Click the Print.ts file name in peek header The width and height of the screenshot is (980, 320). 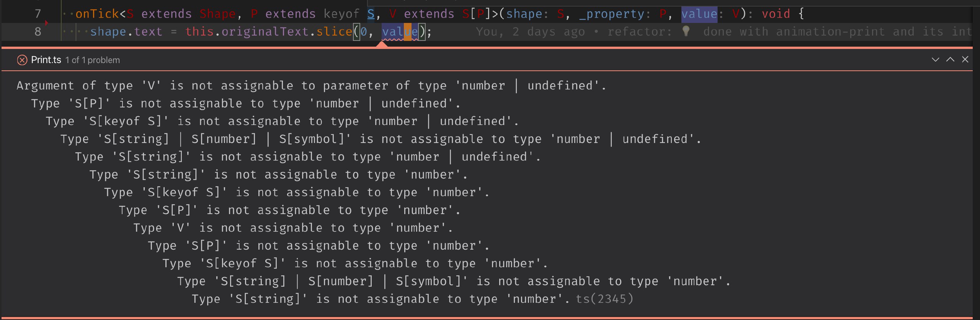[46, 60]
